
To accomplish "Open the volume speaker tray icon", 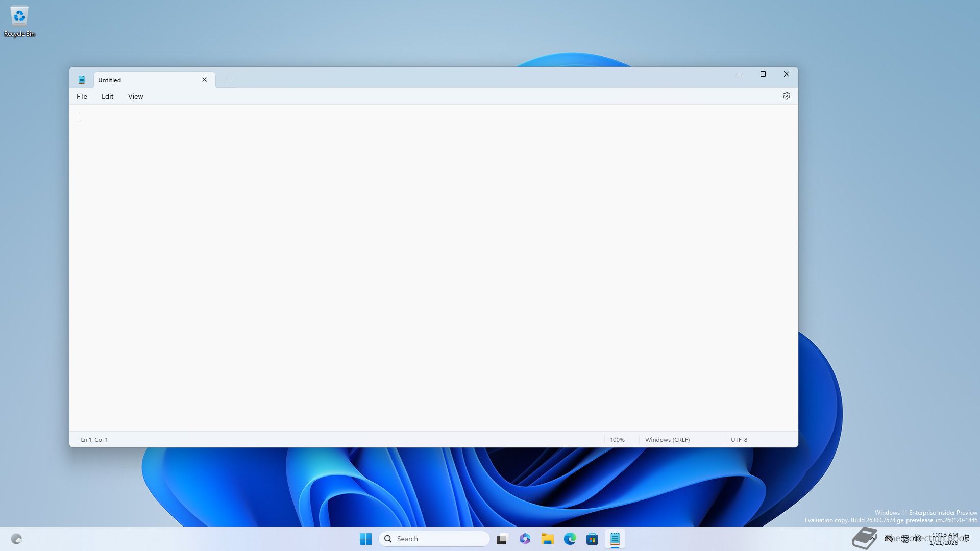I will pyautogui.click(x=918, y=539).
